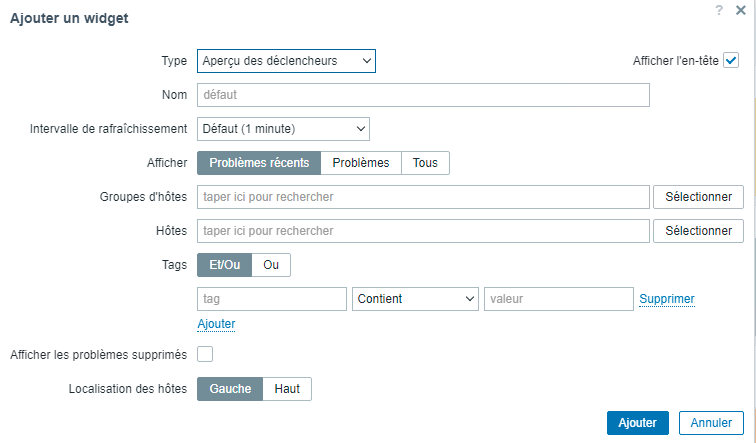This screenshot has height=443, width=756.
Task: Switch display to Problèmes
Action: point(360,163)
